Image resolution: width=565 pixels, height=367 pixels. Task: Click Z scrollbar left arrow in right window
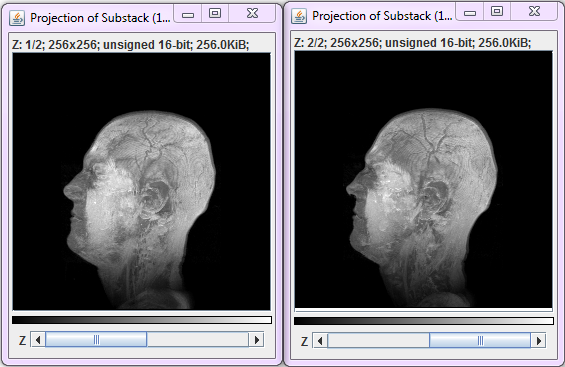tap(320, 341)
